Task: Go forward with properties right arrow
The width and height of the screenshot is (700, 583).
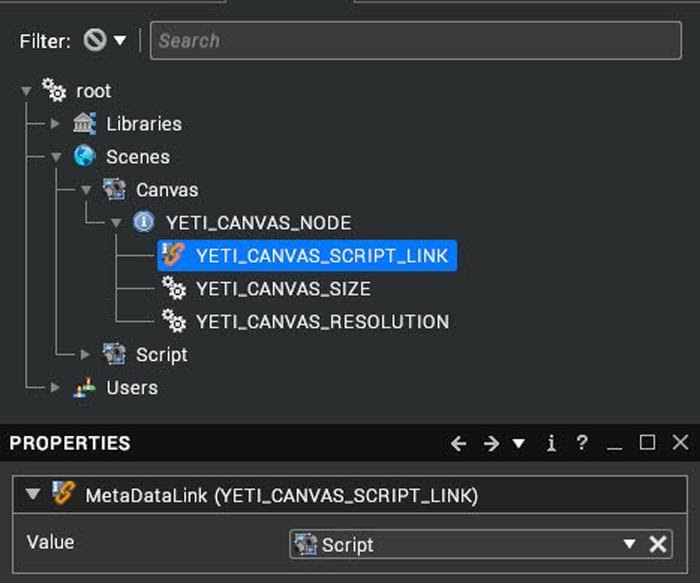Action: coord(490,443)
